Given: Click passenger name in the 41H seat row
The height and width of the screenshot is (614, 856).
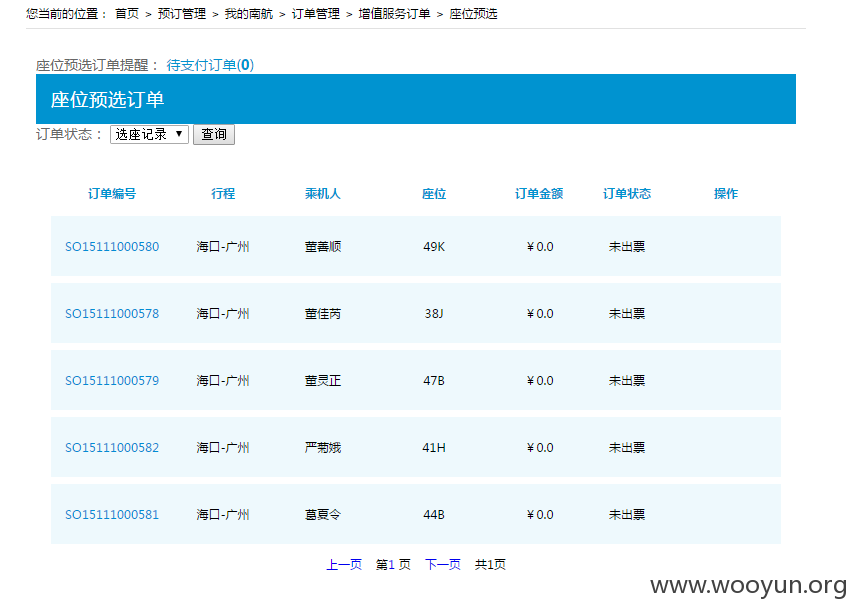Looking at the screenshot, I should pos(323,448).
